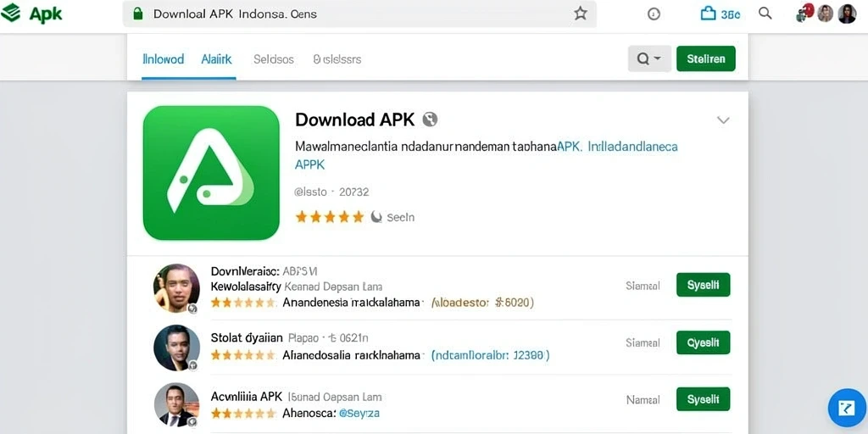Open the rightmost profile avatar in header

coord(847,14)
